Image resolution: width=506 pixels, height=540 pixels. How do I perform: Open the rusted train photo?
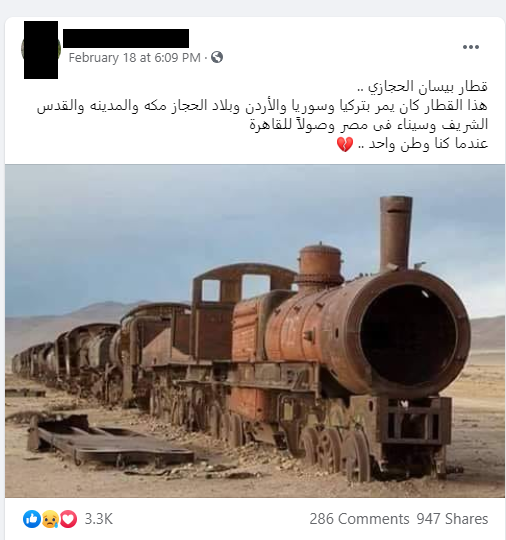point(255,331)
